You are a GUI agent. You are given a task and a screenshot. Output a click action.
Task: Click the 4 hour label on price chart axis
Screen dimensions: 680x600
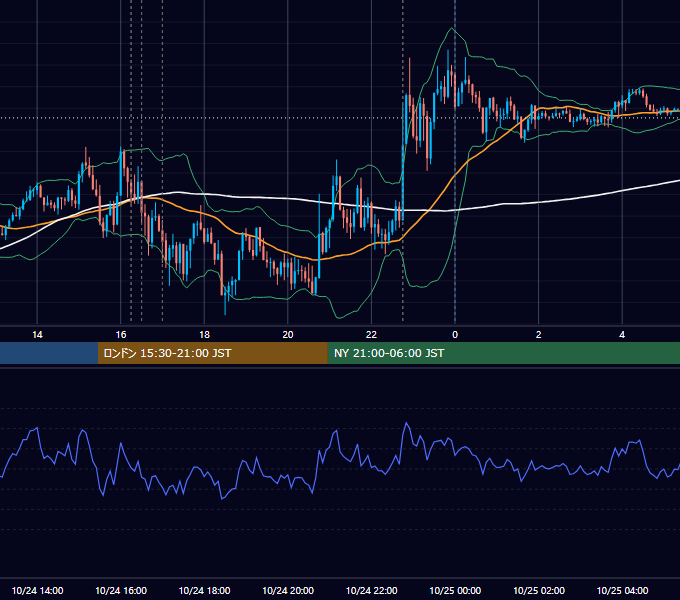pyautogui.click(x=622, y=335)
